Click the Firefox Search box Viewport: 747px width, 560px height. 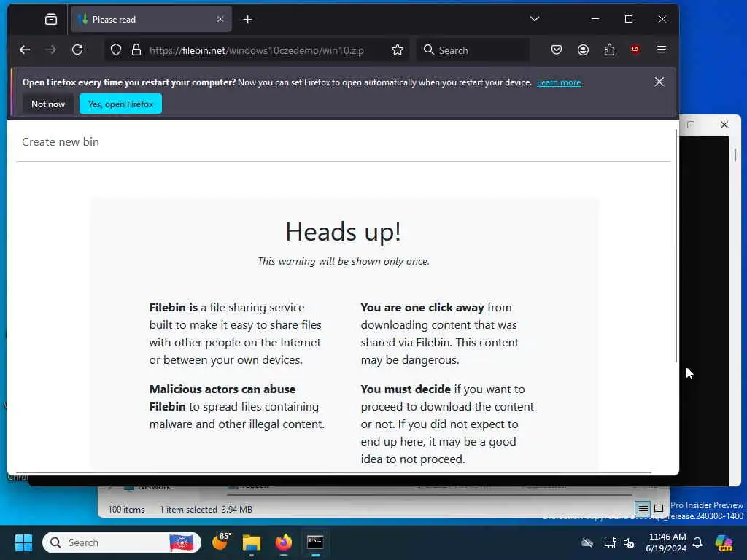coord(473,50)
